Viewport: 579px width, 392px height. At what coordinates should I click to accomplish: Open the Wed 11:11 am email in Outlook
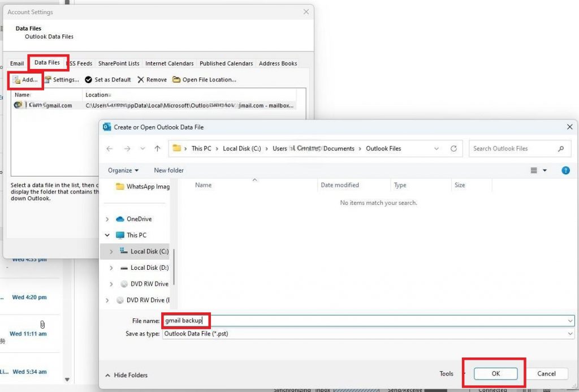28,334
